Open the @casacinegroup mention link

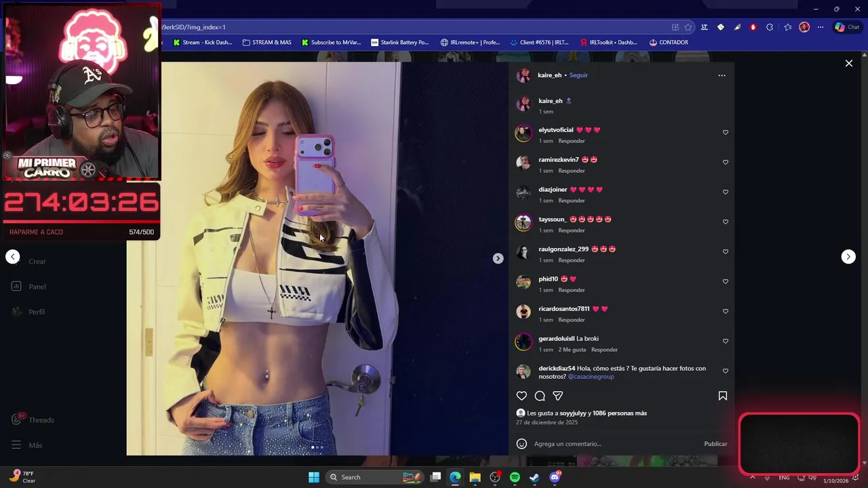pyautogui.click(x=591, y=376)
